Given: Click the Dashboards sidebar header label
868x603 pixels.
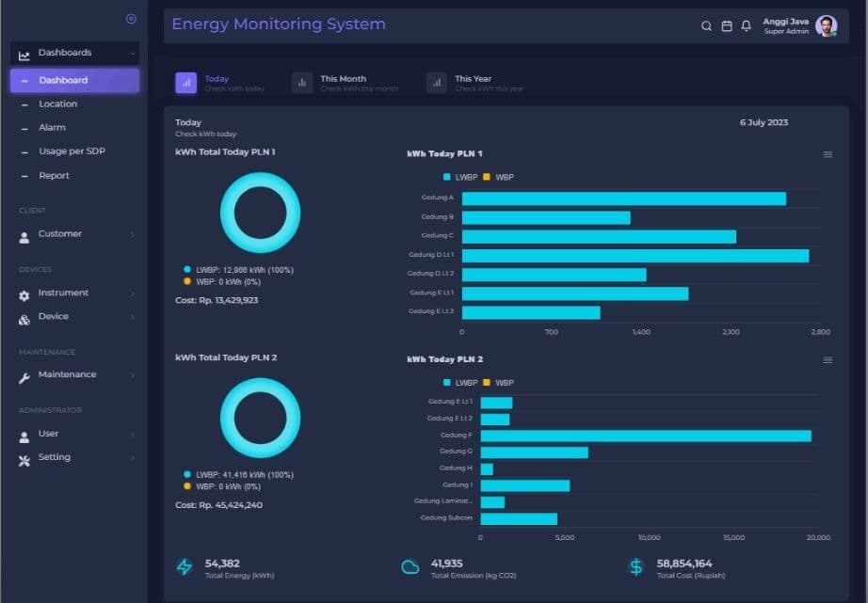Looking at the screenshot, I should [x=65, y=53].
